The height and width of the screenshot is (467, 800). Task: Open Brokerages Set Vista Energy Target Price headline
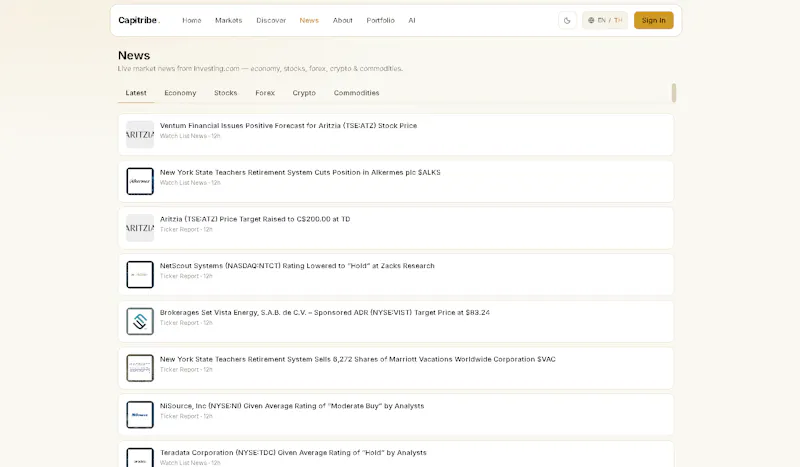pos(324,312)
